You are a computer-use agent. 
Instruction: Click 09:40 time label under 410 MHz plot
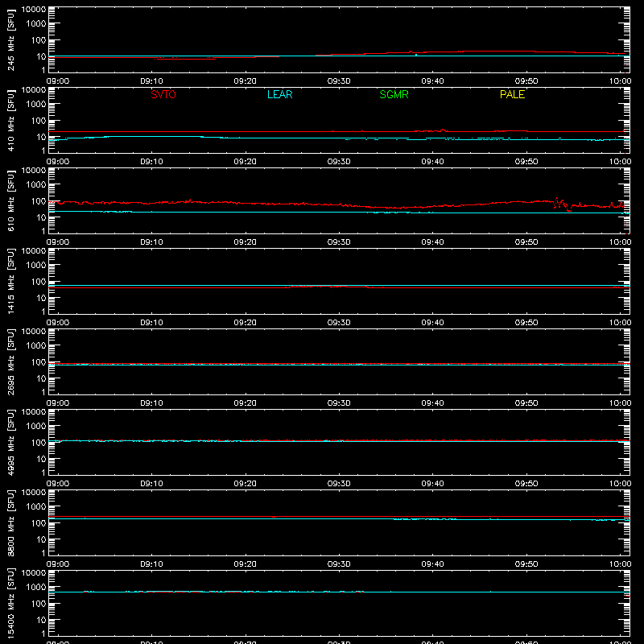click(432, 162)
